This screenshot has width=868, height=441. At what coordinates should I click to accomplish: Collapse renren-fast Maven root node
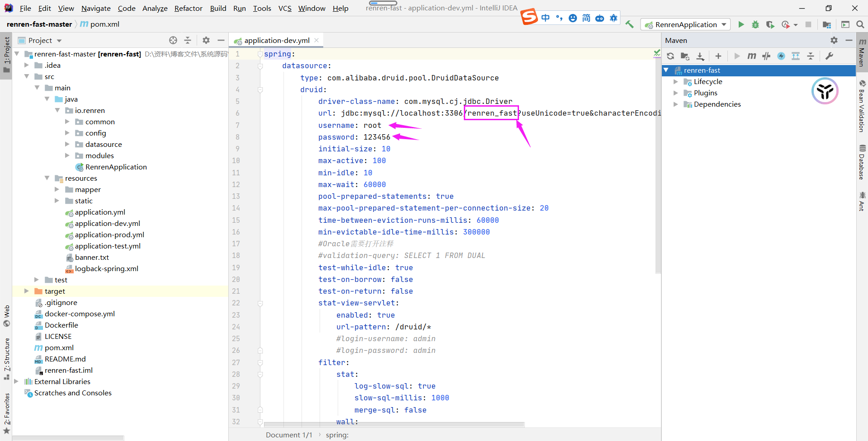click(x=666, y=70)
